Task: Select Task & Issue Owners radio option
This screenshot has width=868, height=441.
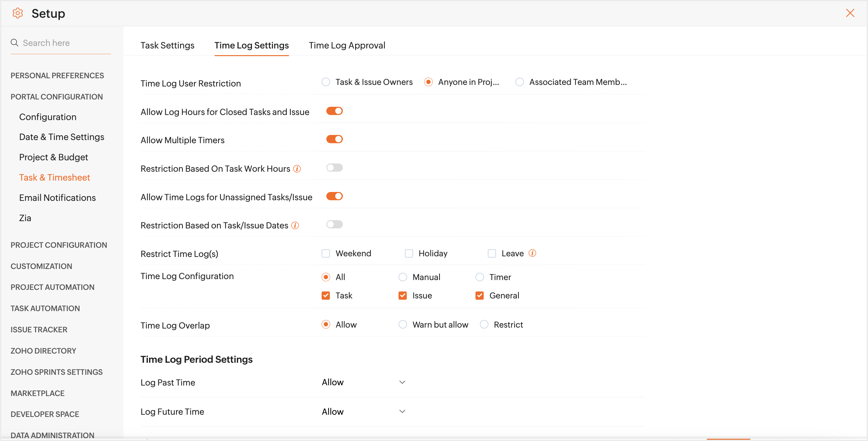Action: [325, 82]
